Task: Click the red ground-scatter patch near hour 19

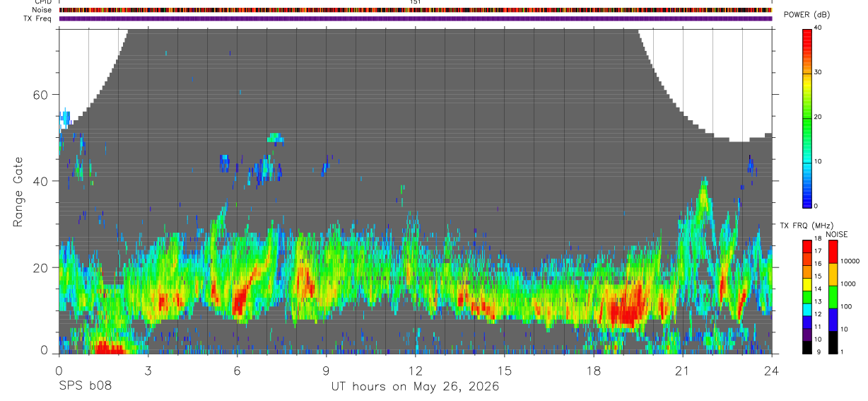Action: 621,311
